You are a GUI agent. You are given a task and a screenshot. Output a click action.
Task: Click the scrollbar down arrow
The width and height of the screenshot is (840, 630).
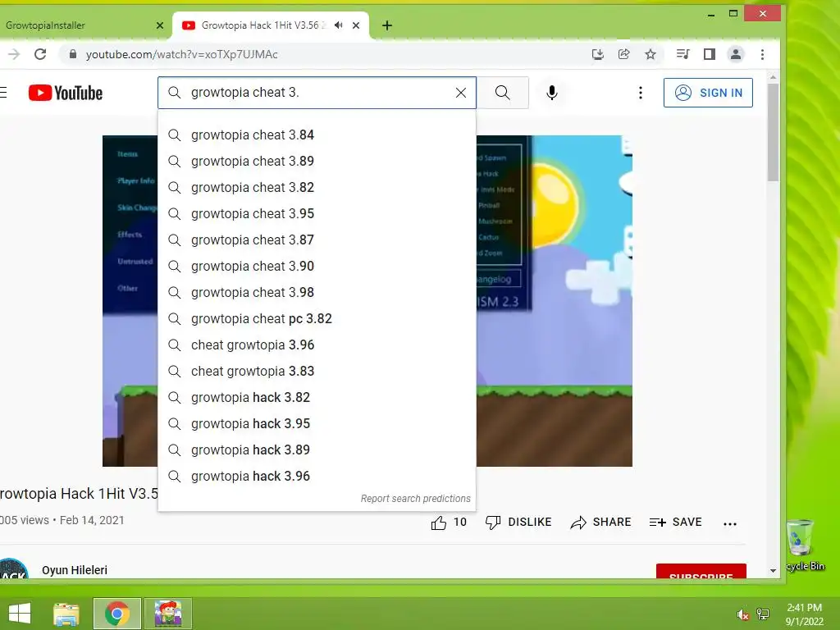773,571
